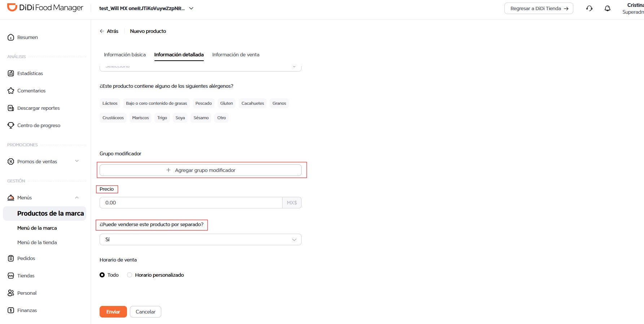644x324 pixels.
Task: Switch to the Información de venta tab
Action: [x=236, y=55]
